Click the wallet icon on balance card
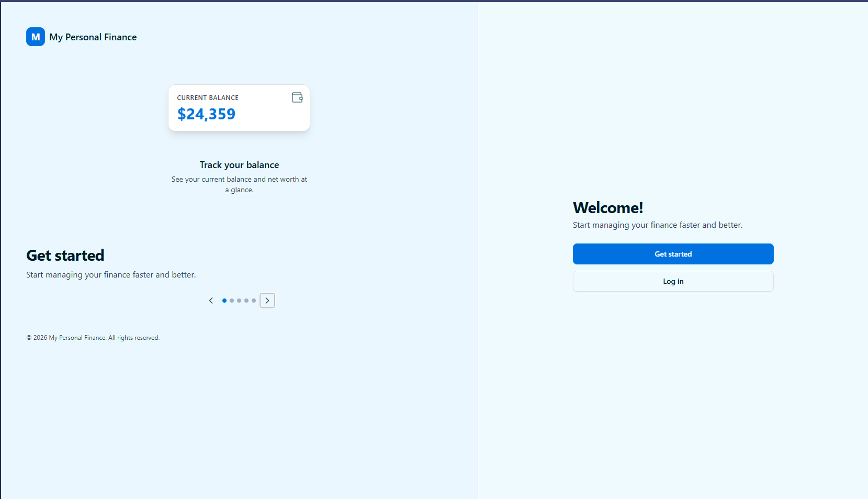Viewport: 868px width, 499px height. (297, 97)
